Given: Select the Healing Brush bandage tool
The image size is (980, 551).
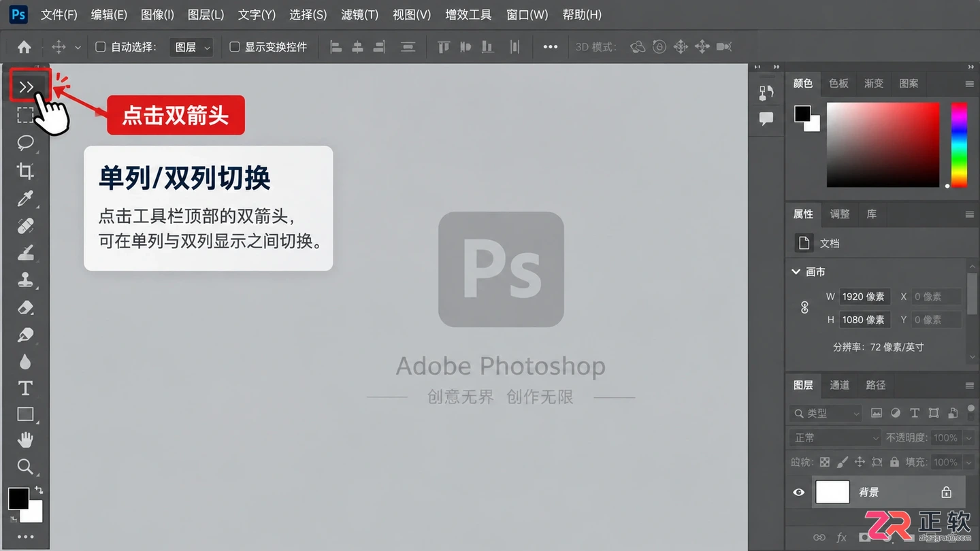Looking at the screenshot, I should [x=25, y=226].
